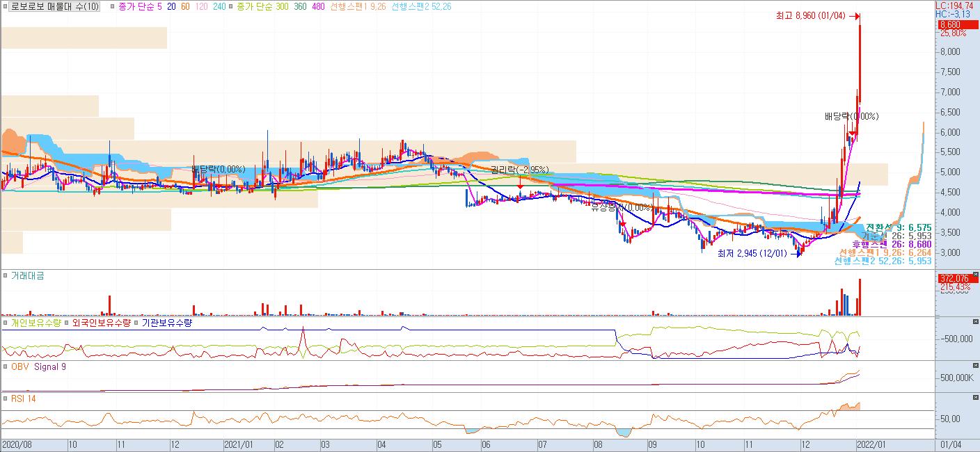Click the 외국인보유수량 legend label
Image resolution: width=980 pixels, height=452 pixels.
[100, 323]
